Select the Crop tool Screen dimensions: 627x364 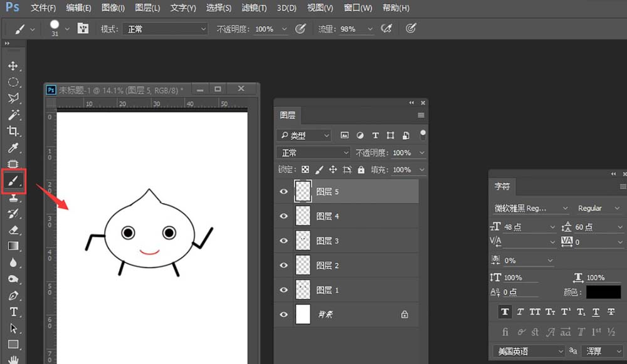pyautogui.click(x=13, y=131)
